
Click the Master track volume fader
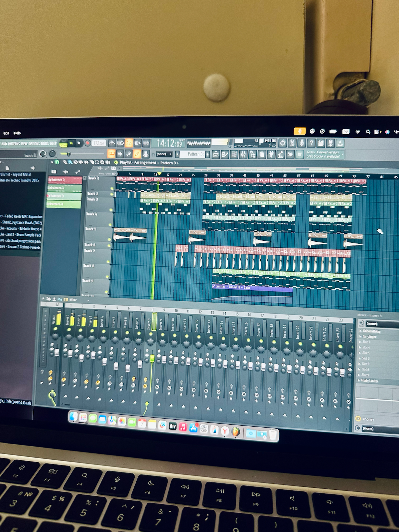click(x=57, y=352)
